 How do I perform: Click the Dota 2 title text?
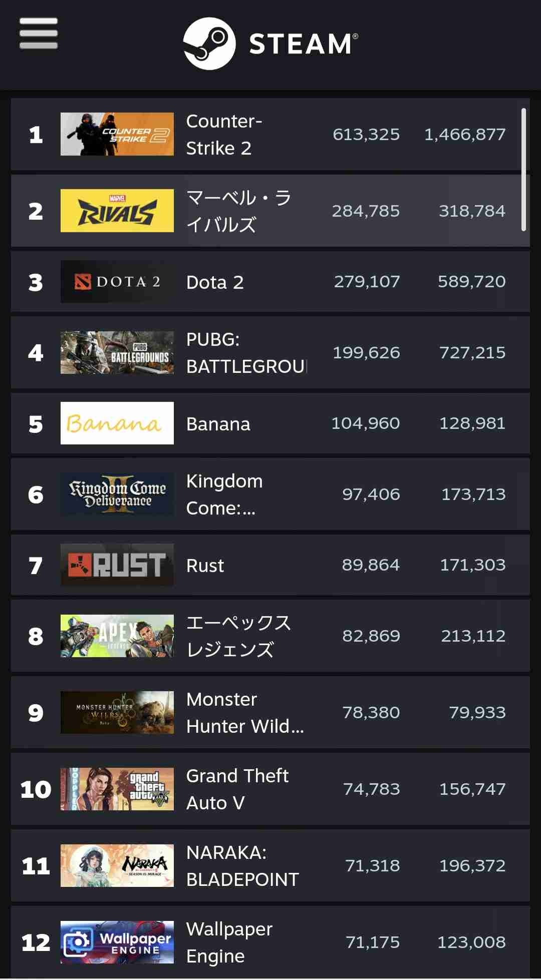pyautogui.click(x=215, y=283)
